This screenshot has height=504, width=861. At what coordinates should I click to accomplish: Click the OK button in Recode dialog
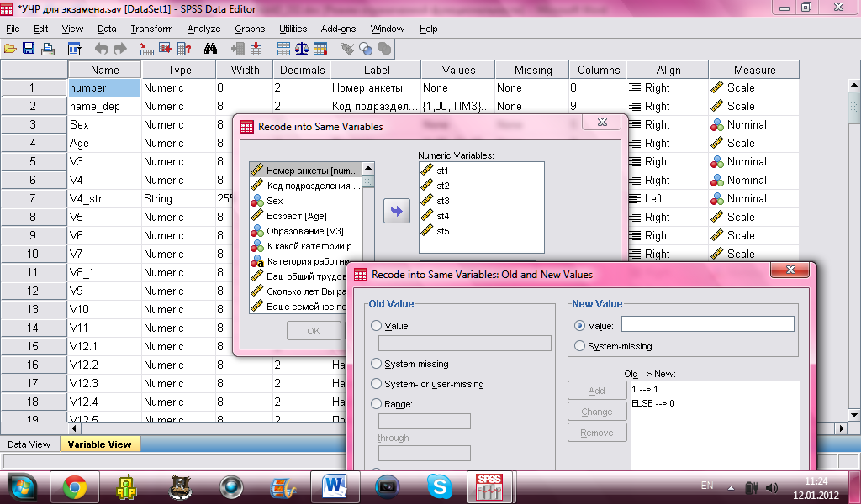[x=314, y=331]
